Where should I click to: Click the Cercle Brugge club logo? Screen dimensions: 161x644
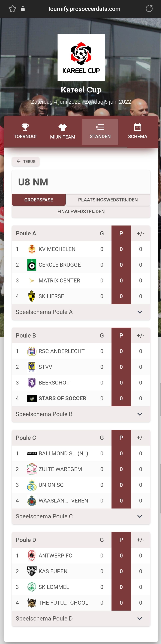[x=32, y=265]
